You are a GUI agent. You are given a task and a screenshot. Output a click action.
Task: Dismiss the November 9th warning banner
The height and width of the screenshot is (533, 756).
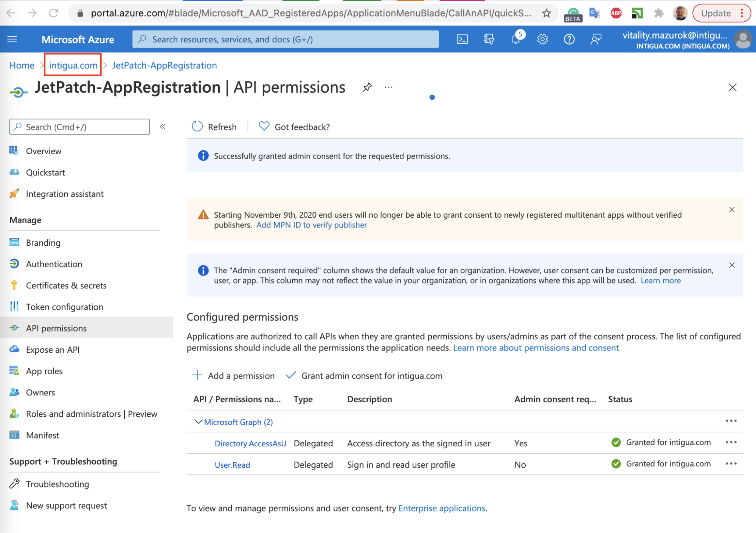(x=731, y=210)
